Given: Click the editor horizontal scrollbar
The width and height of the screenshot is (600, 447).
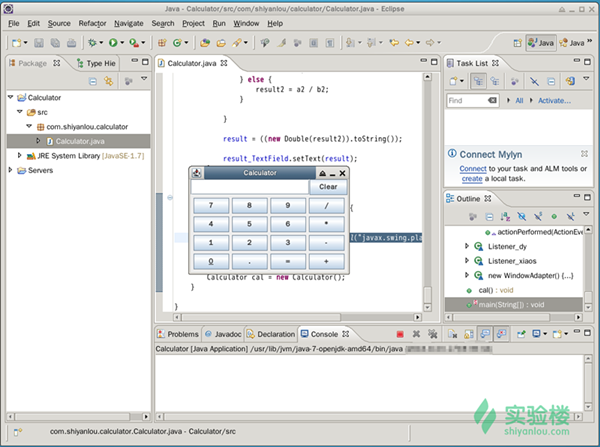Looking at the screenshot, I should 295,317.
